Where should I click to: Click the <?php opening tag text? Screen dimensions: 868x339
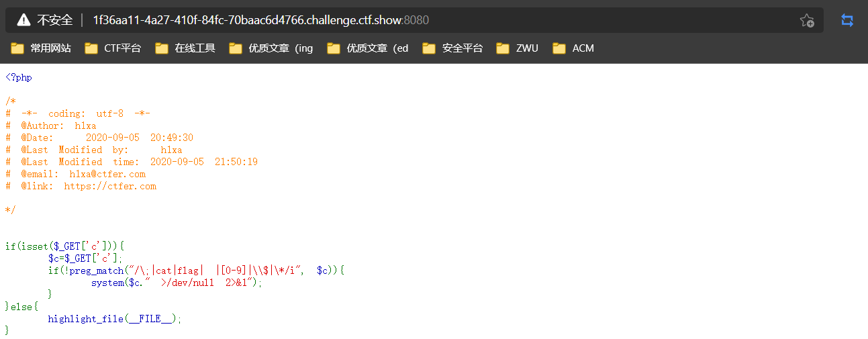click(19, 77)
